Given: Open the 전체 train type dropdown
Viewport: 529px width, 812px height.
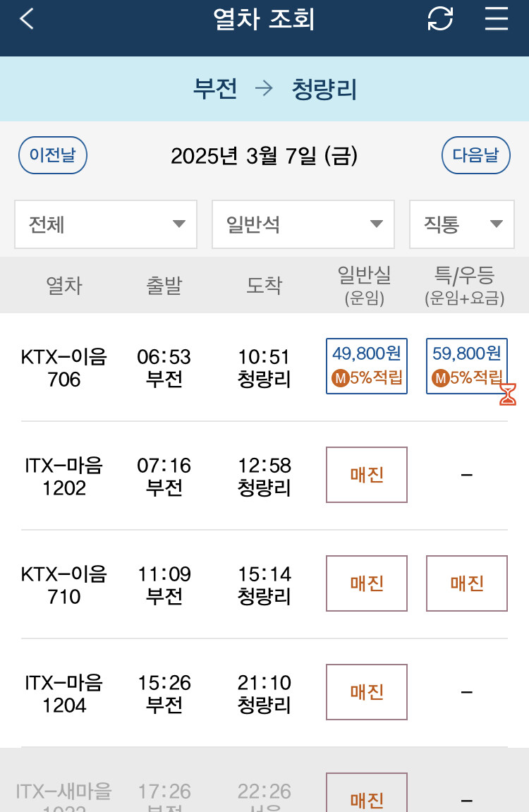Looking at the screenshot, I should pyautogui.click(x=106, y=224).
